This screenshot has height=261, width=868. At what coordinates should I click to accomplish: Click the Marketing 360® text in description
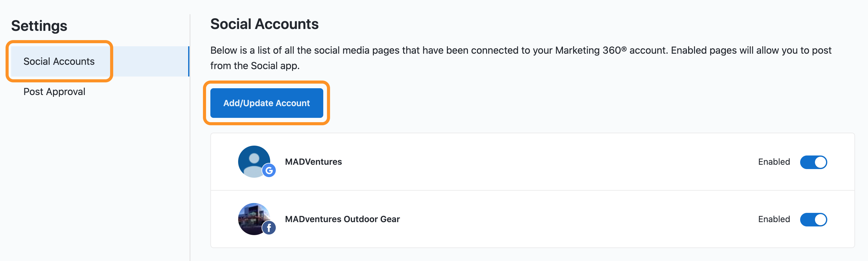[x=591, y=50]
